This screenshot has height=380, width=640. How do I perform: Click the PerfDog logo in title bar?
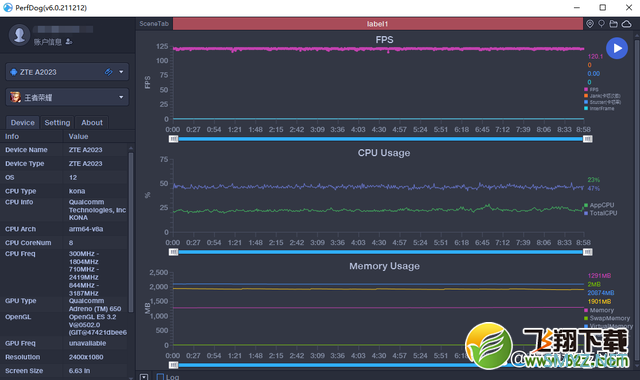pyautogui.click(x=8, y=7)
